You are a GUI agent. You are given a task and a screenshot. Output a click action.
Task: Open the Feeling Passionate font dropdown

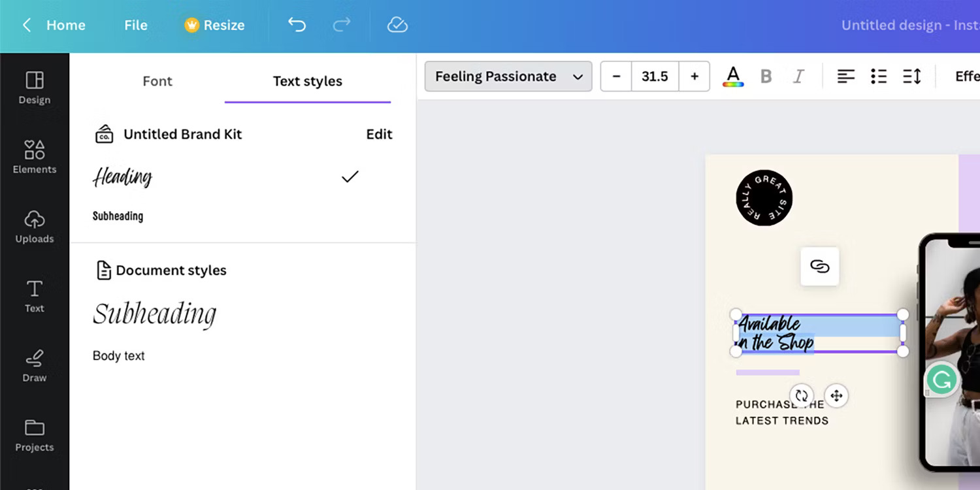click(x=508, y=76)
